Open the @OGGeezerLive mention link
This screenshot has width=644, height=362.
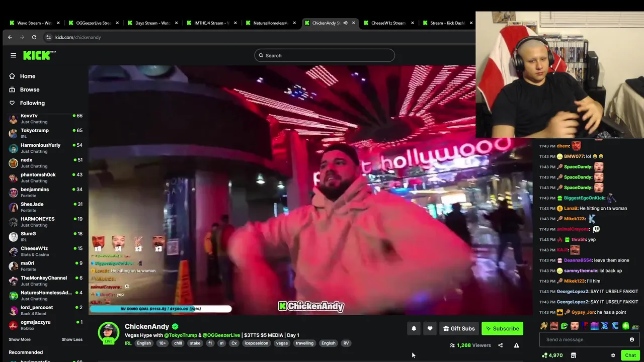point(221,335)
